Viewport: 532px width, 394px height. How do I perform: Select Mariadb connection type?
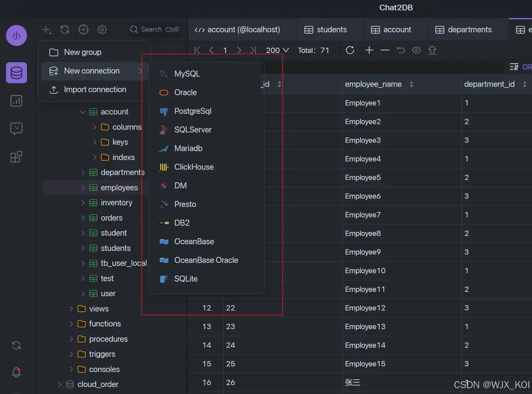(x=207, y=149)
